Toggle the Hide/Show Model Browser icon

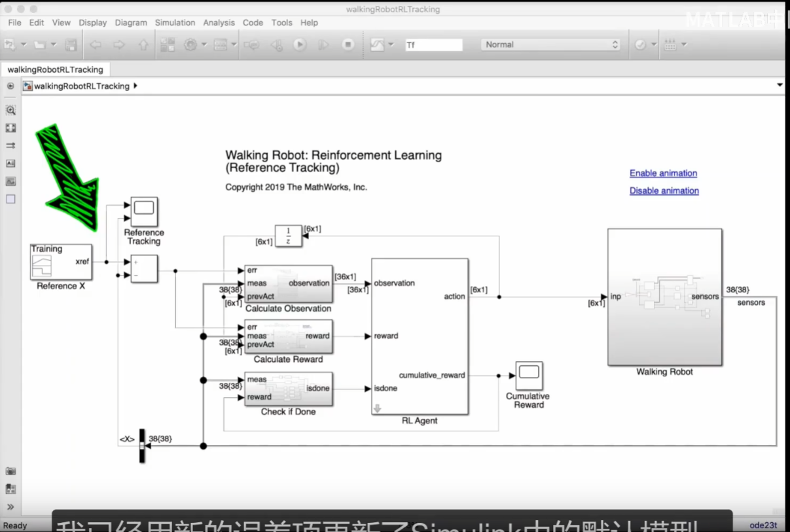click(10, 86)
